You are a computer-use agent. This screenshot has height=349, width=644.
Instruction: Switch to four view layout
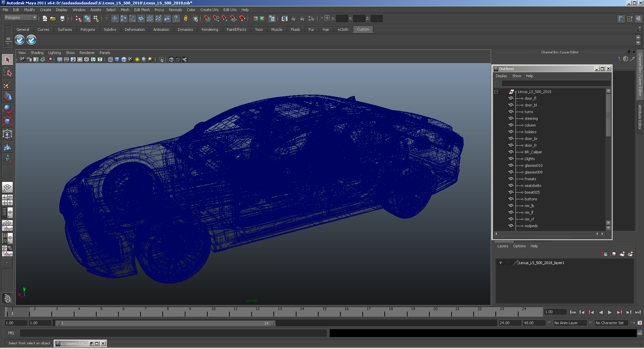pyautogui.click(x=7, y=200)
